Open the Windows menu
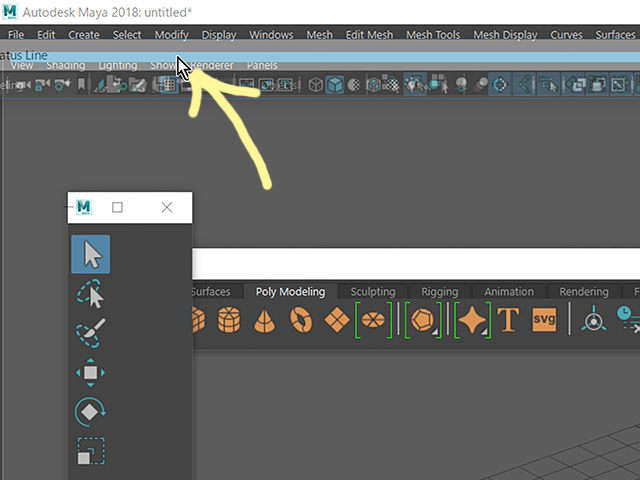This screenshot has width=640, height=480. (x=271, y=35)
